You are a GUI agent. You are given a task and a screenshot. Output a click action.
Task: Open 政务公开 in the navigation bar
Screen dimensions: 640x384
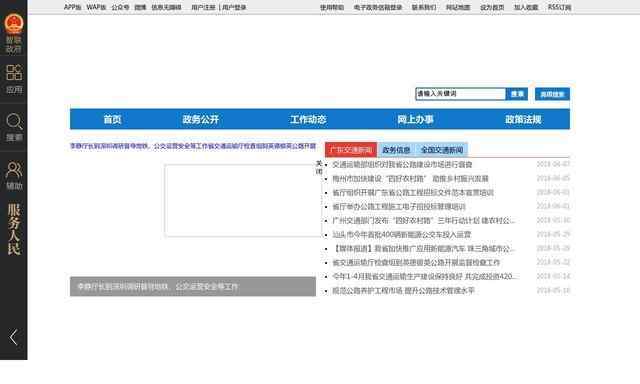(x=200, y=120)
